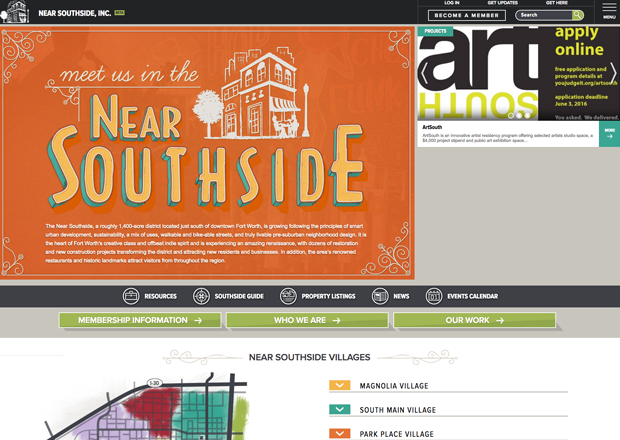This screenshot has height=440, width=620.
Task: Open the LOG IN link
Action: [x=452, y=3]
